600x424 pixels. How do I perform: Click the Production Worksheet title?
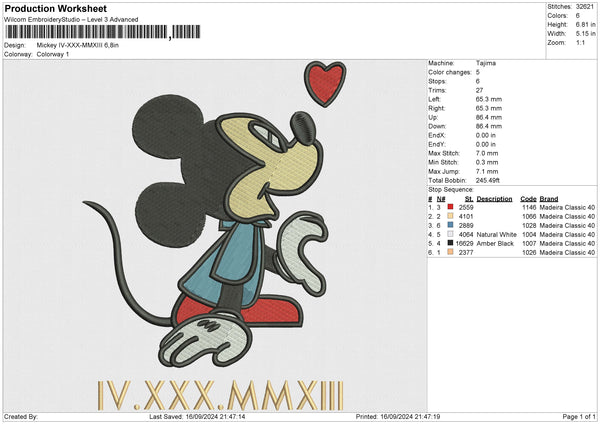[x=55, y=9]
